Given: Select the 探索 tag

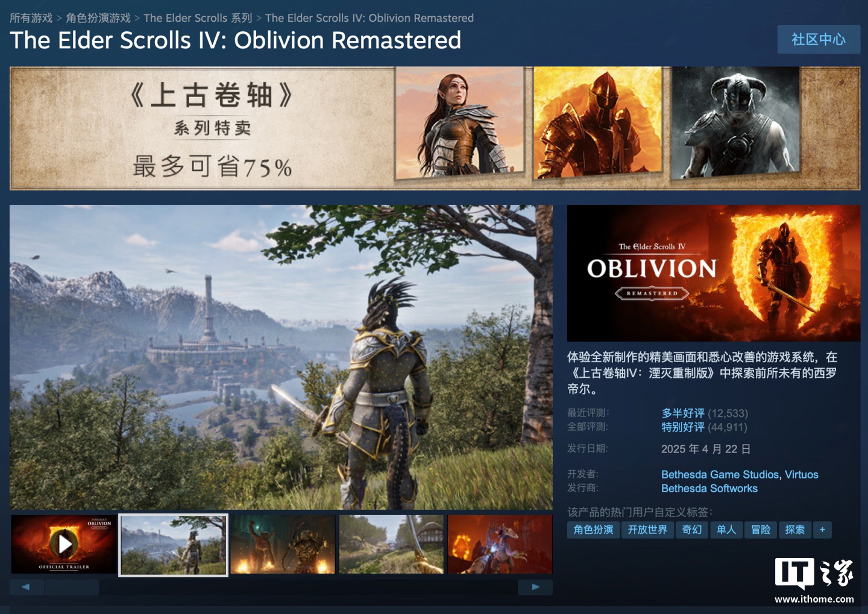Looking at the screenshot, I should (795, 530).
